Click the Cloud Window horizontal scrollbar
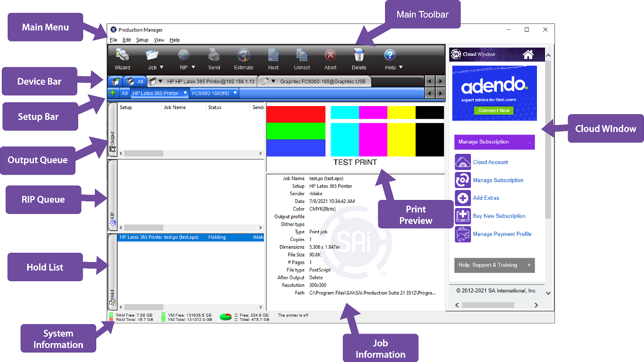The image size is (644, 362). (x=497, y=305)
